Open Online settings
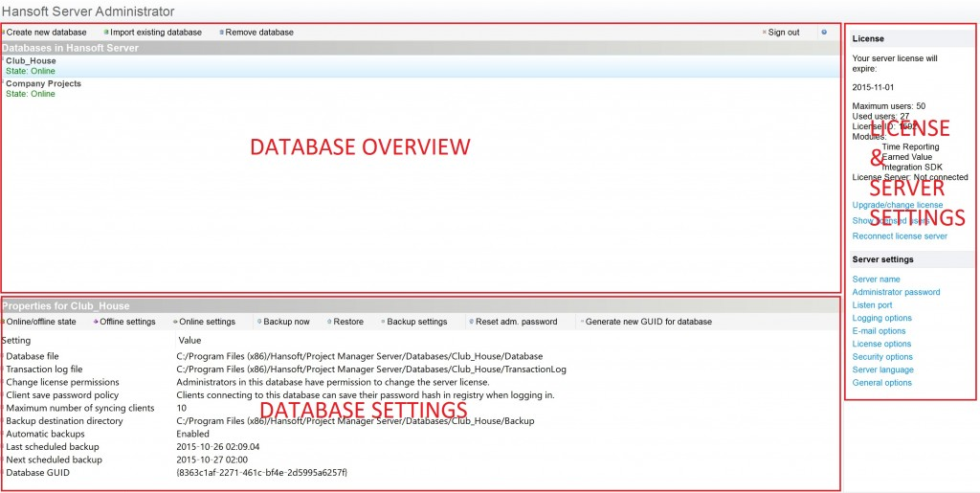This screenshot has width=980, height=493. (207, 322)
